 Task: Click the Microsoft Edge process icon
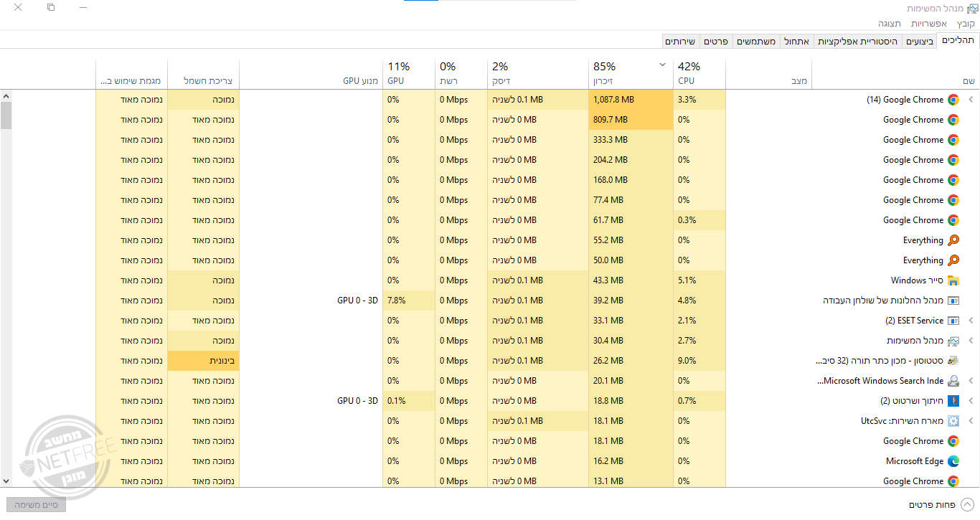click(953, 461)
